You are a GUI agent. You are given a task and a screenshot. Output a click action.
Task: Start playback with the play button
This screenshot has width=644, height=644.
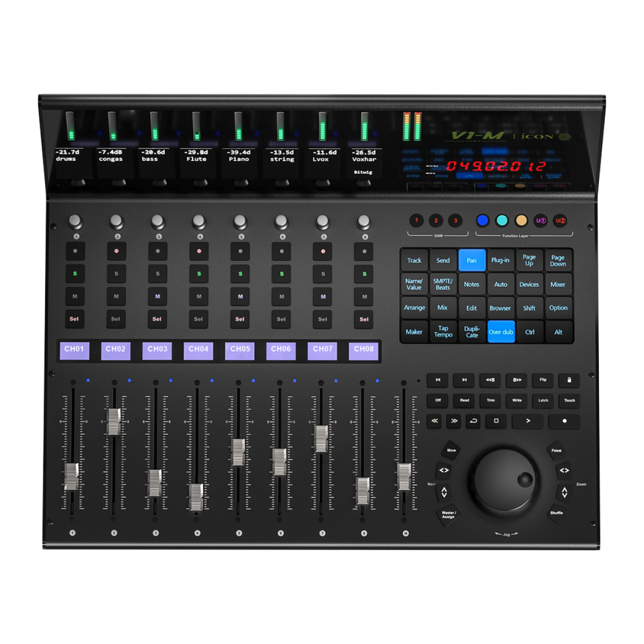click(528, 421)
